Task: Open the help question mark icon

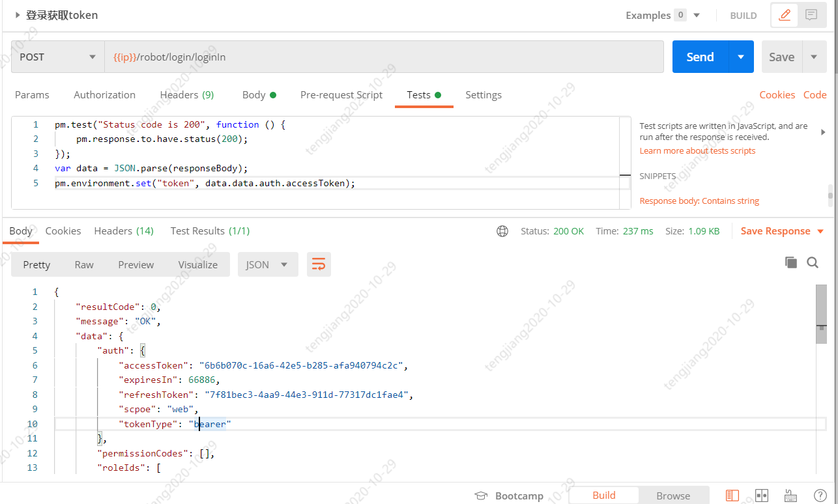Action: [820, 496]
